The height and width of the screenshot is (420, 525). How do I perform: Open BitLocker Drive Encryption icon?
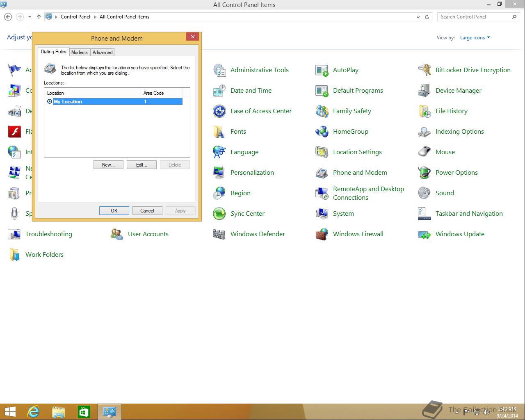click(425, 70)
